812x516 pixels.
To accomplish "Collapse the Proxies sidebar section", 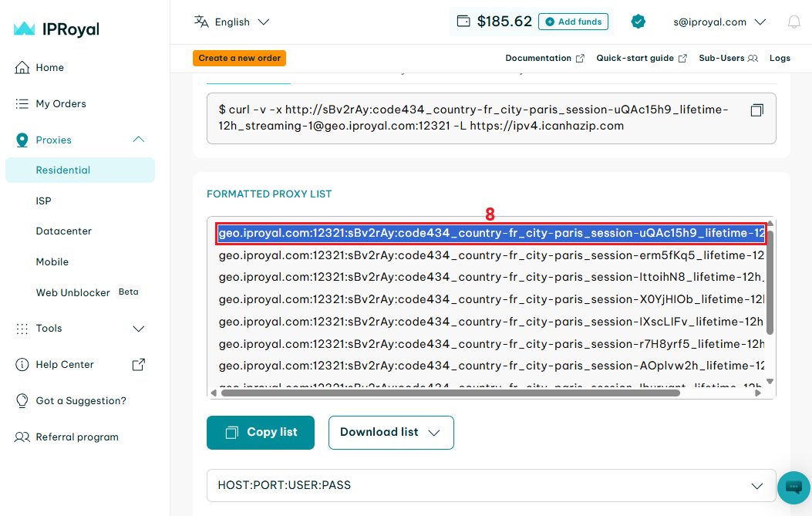I will click(x=139, y=140).
